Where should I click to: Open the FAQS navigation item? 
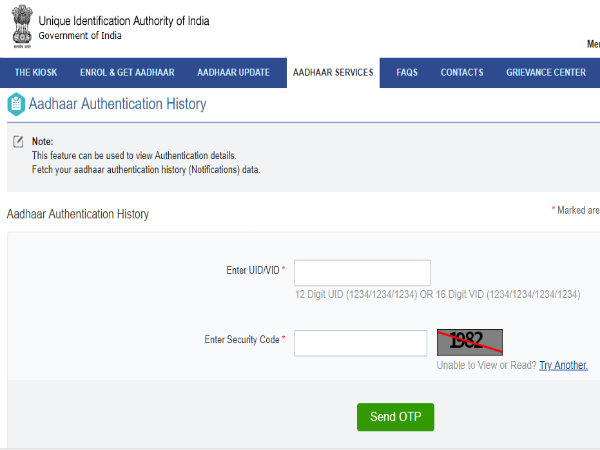[407, 73]
